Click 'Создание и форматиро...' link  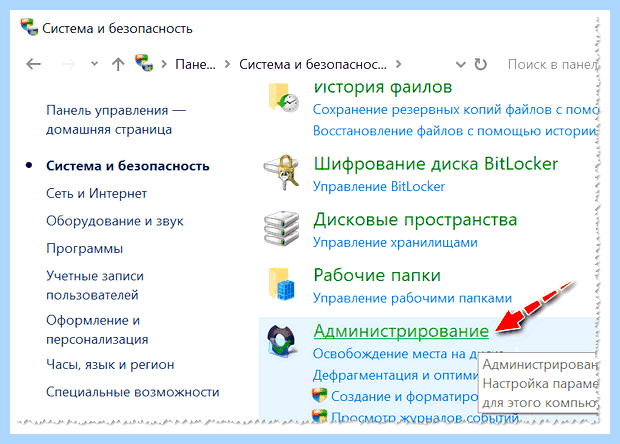coord(405,396)
